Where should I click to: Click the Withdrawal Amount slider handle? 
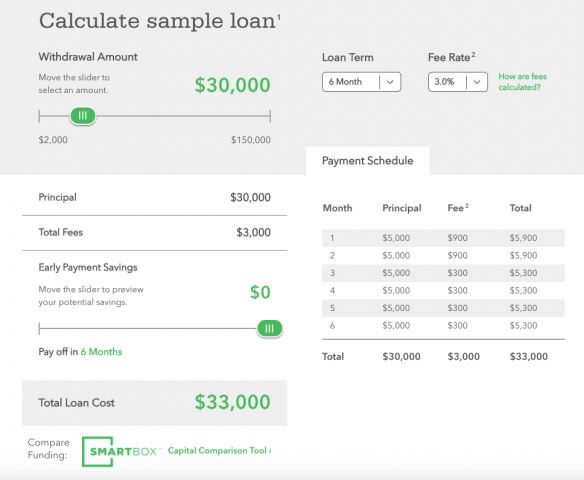point(83,115)
